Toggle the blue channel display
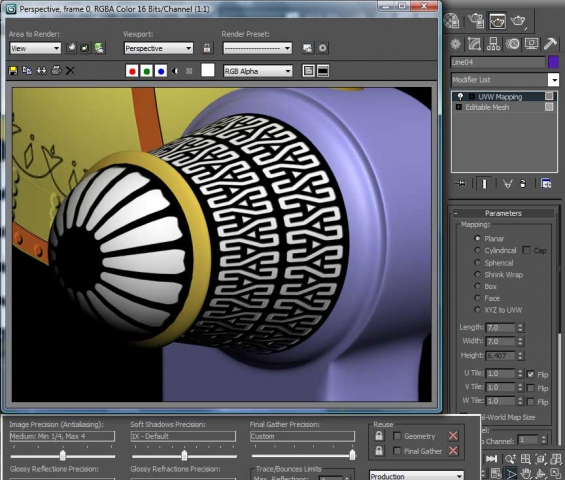 tap(161, 71)
